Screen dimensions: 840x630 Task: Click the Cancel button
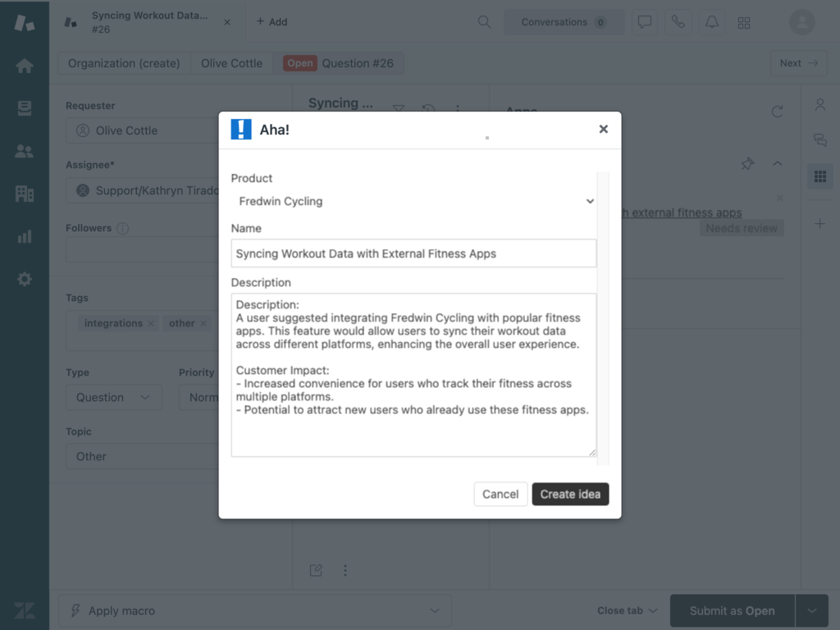tap(500, 494)
